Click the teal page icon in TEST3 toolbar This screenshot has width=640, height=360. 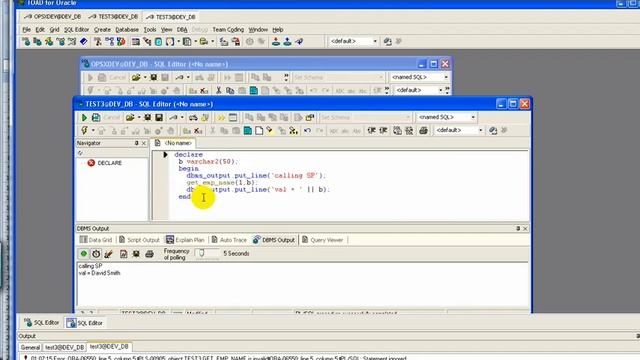pyautogui.click(x=248, y=131)
